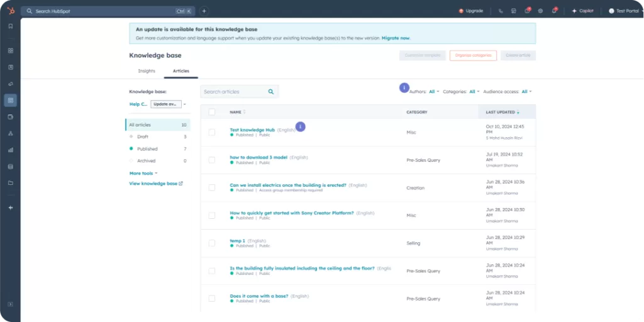The image size is (644, 322).
Task: Open the Workspaces grid icon in sidebar
Action: tap(11, 51)
